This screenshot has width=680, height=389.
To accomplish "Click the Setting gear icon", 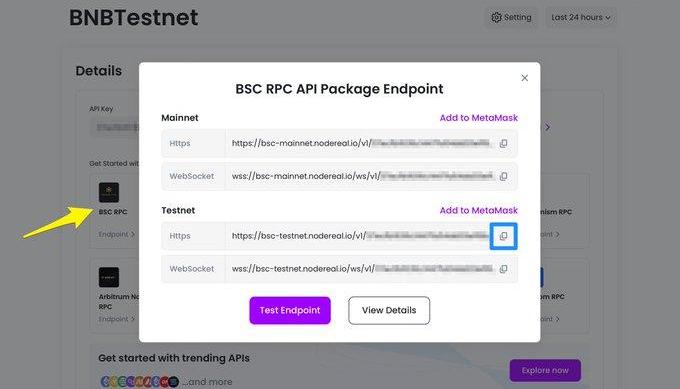I will point(496,17).
